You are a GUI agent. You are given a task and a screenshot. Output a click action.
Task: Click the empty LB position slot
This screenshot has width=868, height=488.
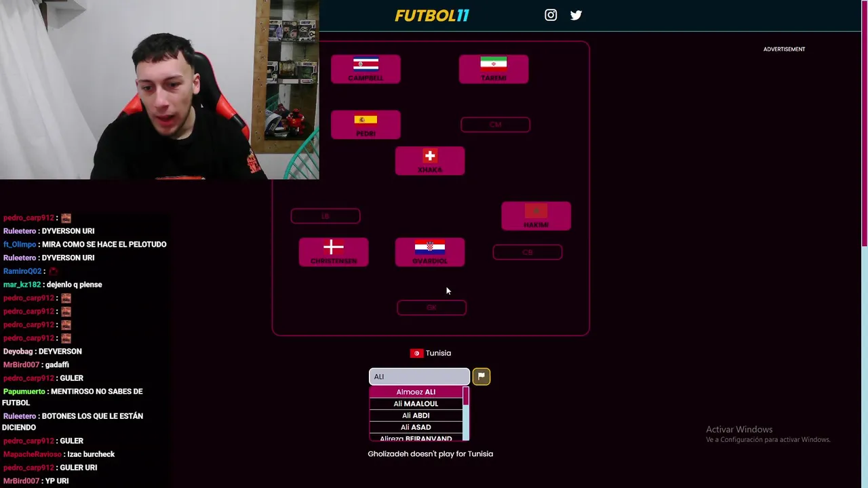coord(325,216)
